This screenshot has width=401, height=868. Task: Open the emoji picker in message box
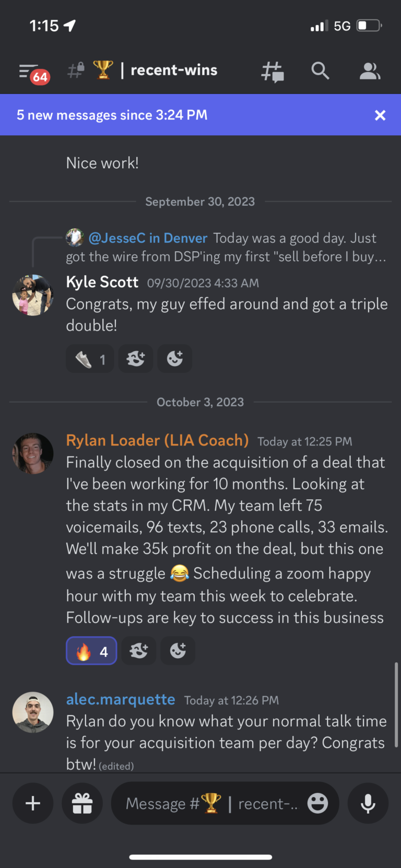coord(317,803)
